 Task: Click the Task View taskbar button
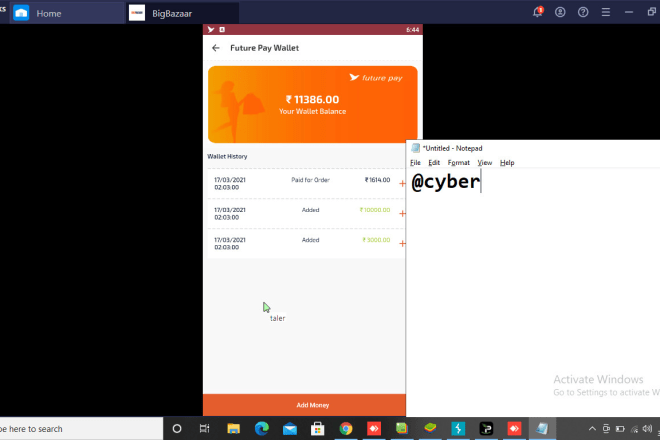(x=204, y=428)
